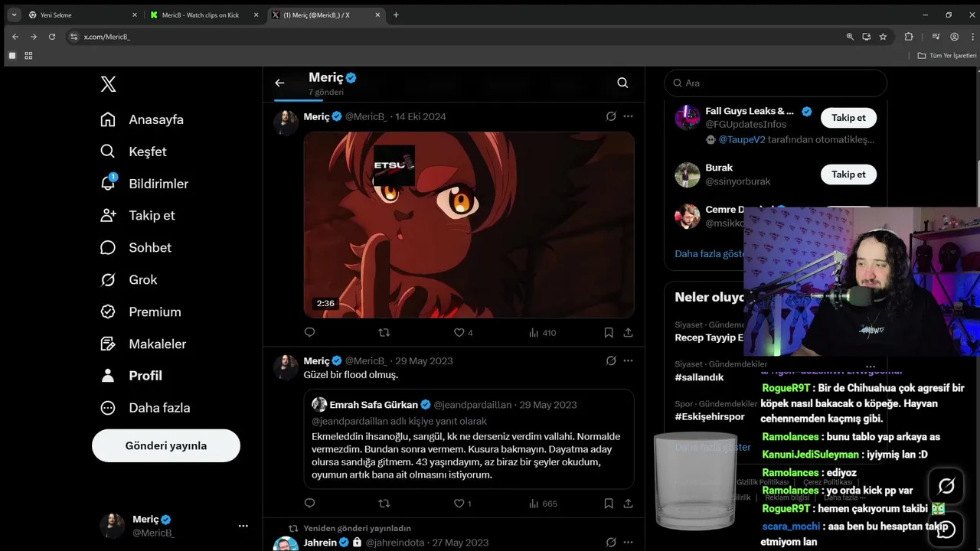Bookmark the 29 May 2023 post
Screen dimensions: 980x551
609,504
